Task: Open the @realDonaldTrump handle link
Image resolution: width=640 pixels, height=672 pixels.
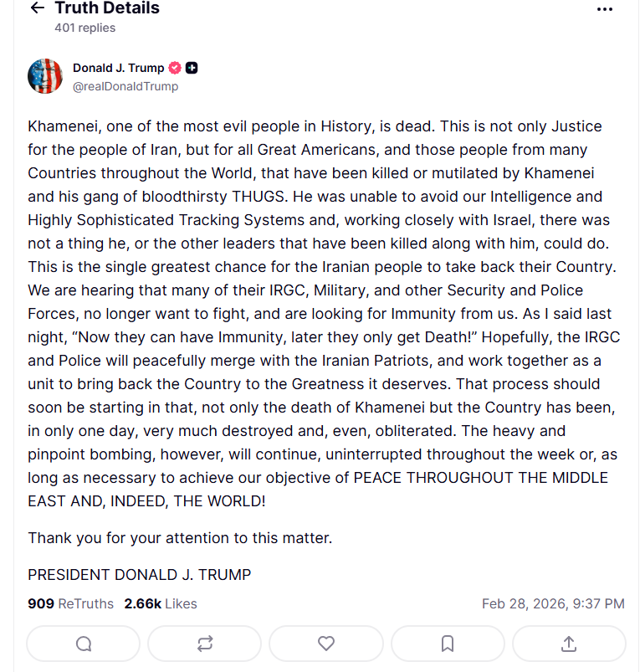Action: 125,86
